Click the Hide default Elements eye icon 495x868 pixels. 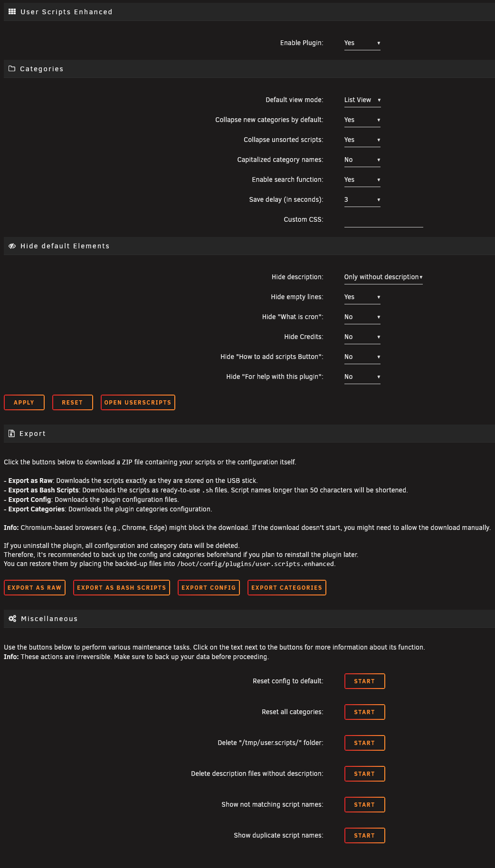[12, 246]
